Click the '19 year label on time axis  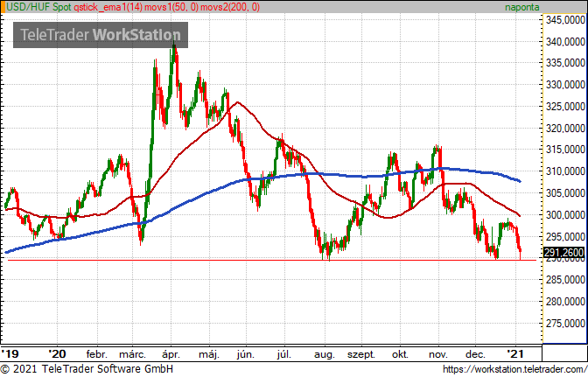point(10,353)
